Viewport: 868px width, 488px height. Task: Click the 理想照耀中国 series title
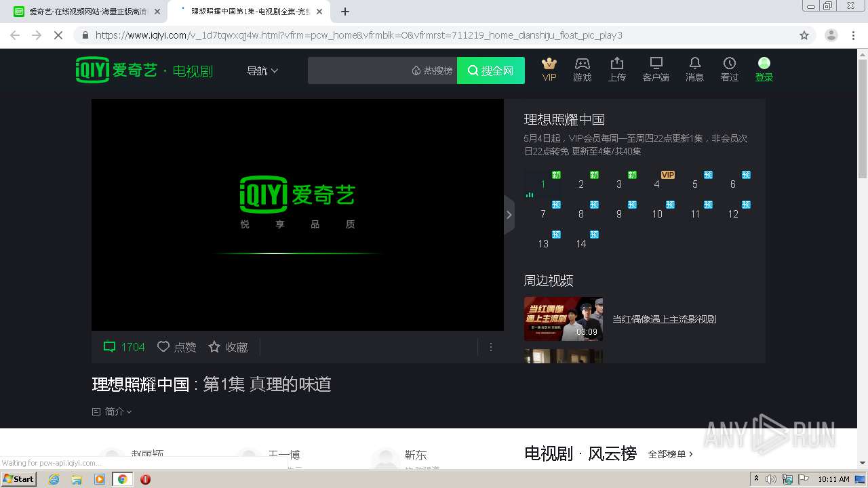point(564,119)
